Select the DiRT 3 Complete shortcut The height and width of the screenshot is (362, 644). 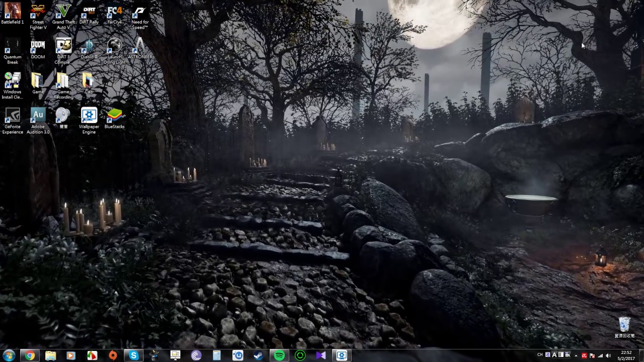pyautogui.click(x=63, y=51)
